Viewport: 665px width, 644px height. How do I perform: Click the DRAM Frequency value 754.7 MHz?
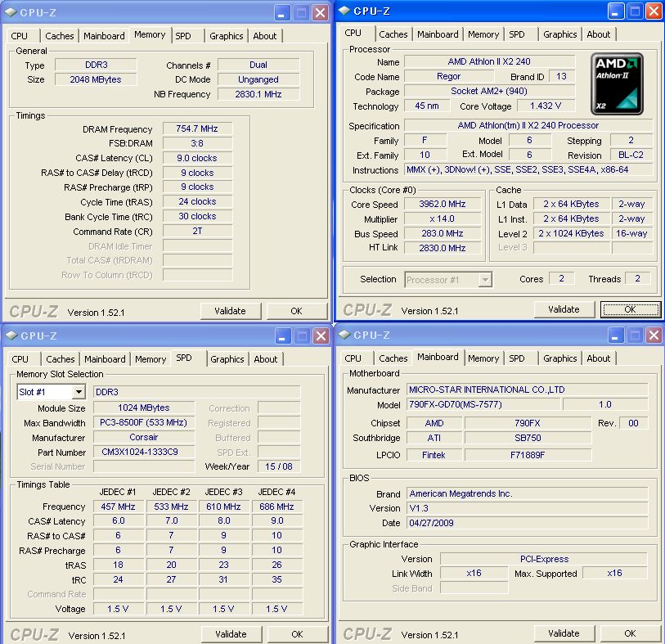tap(197, 129)
